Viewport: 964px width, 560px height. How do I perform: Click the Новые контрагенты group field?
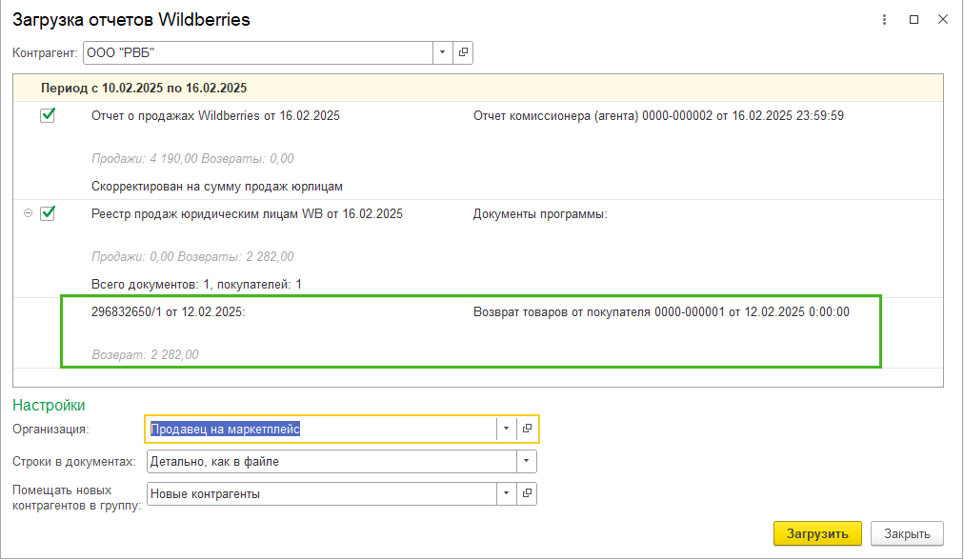(x=322, y=494)
